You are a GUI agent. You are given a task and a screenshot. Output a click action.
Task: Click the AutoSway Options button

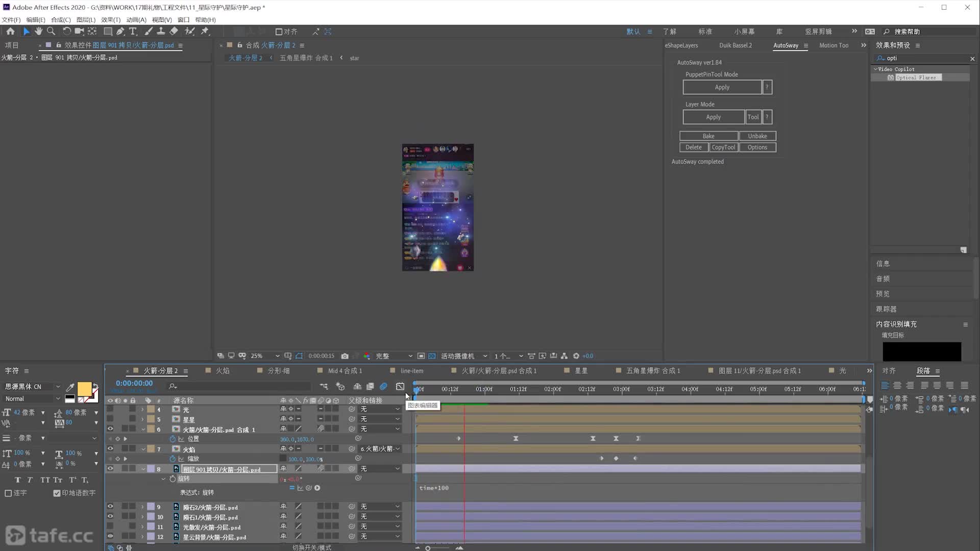tap(757, 147)
